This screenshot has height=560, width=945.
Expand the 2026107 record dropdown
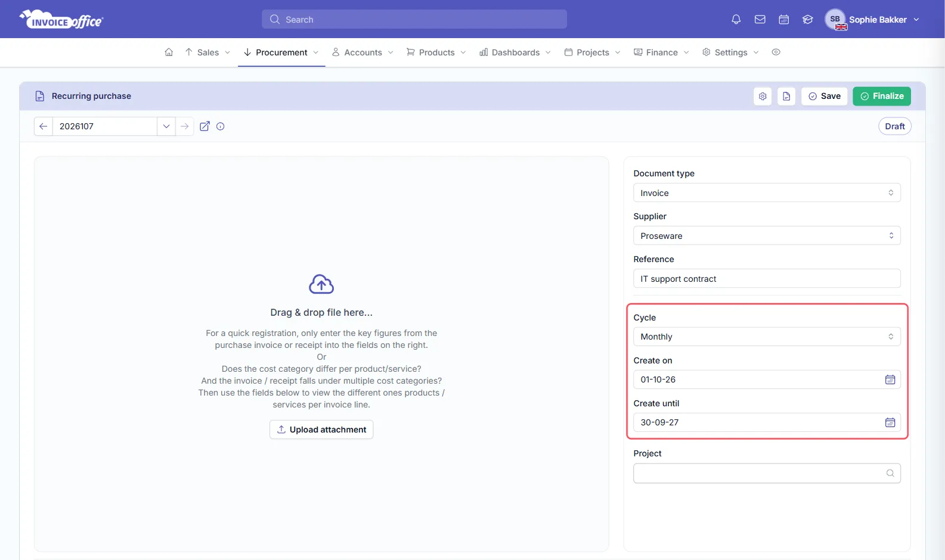click(x=166, y=126)
